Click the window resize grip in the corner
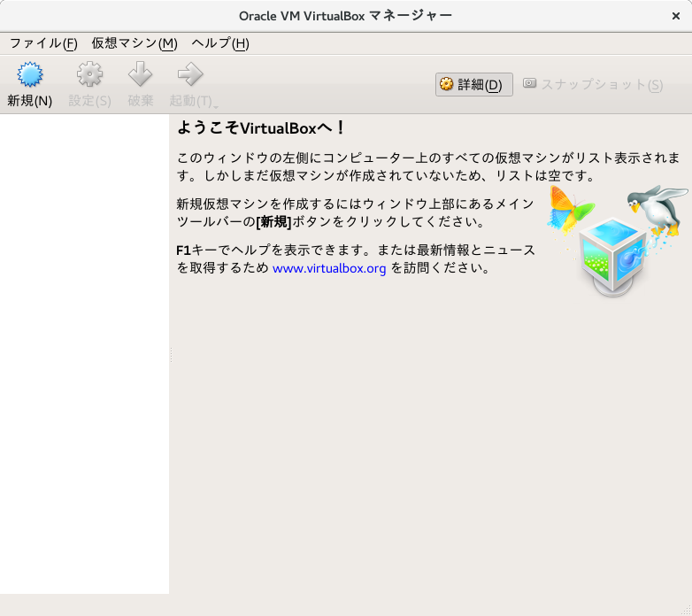 click(x=687, y=611)
